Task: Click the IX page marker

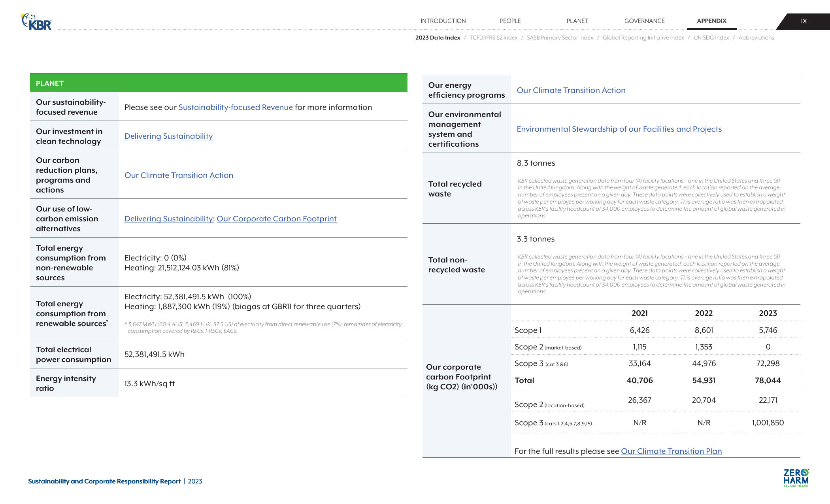Action: click(x=804, y=21)
